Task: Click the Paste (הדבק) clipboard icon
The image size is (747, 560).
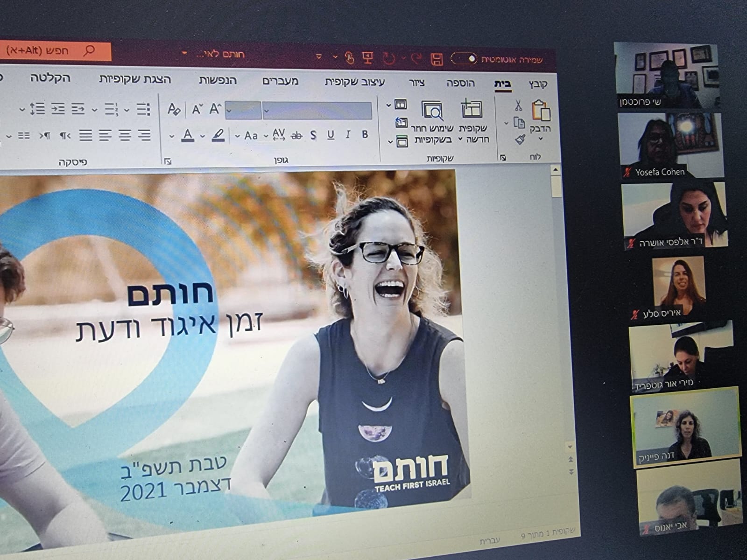Action: click(x=542, y=110)
